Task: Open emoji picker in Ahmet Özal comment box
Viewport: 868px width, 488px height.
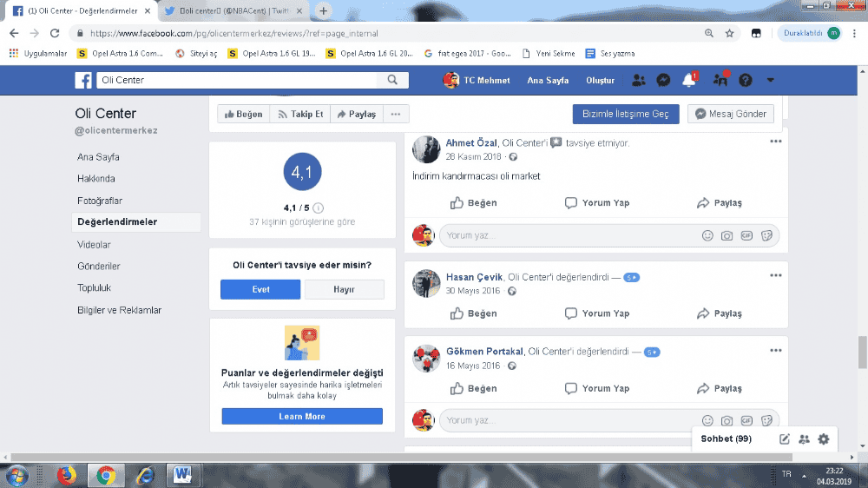Action: coord(707,236)
